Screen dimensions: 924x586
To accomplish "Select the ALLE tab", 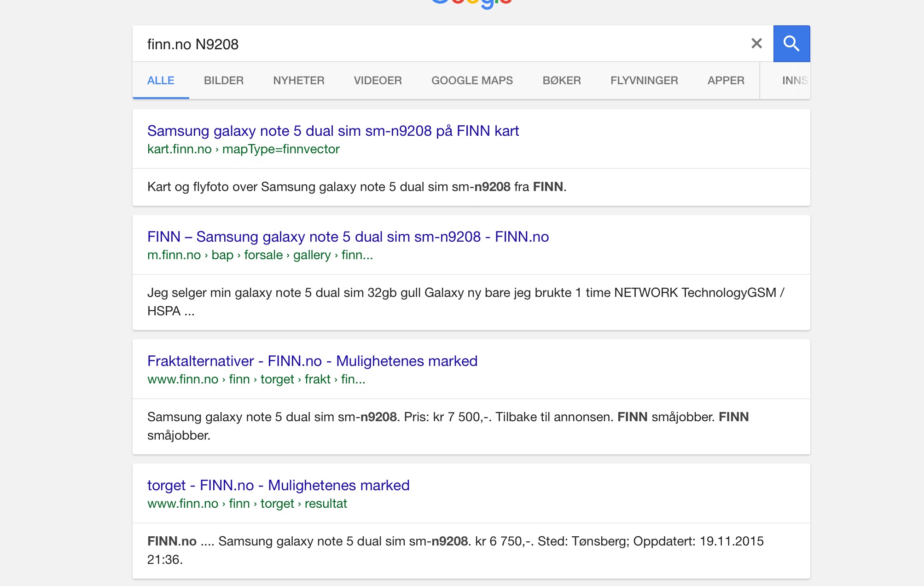I will [161, 81].
